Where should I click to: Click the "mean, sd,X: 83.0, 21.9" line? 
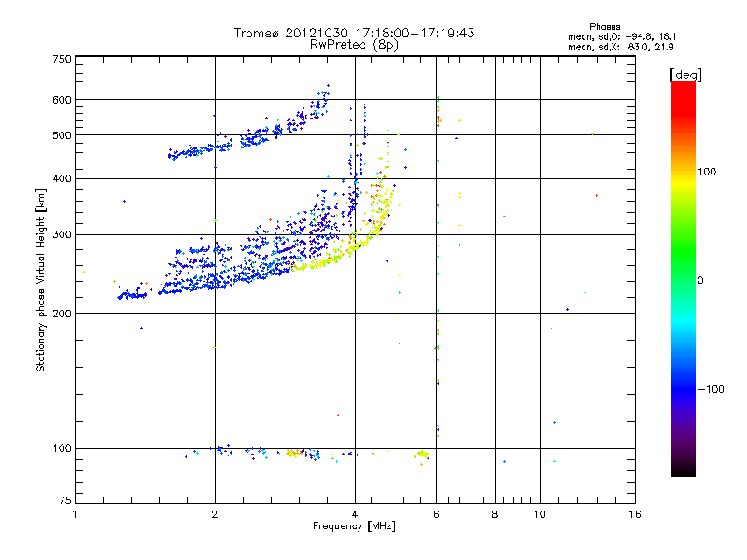[620, 47]
